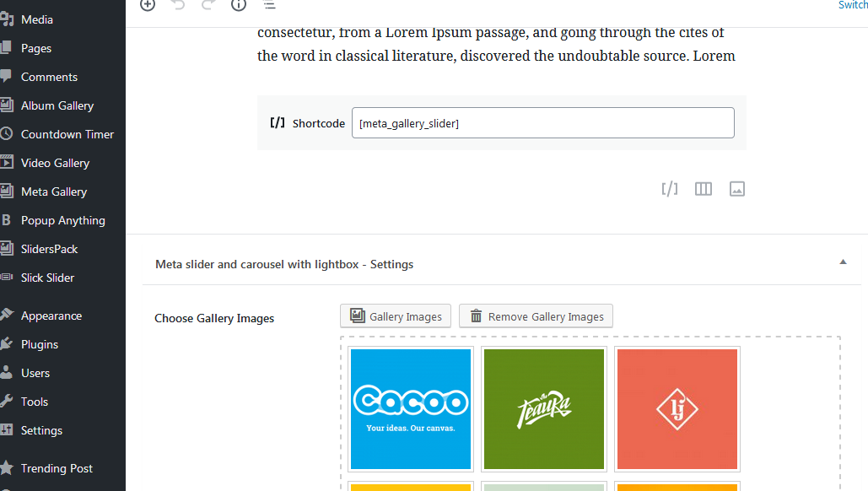The width and height of the screenshot is (868, 491).
Task: Click the Plugins plug icon
Action: (6, 343)
